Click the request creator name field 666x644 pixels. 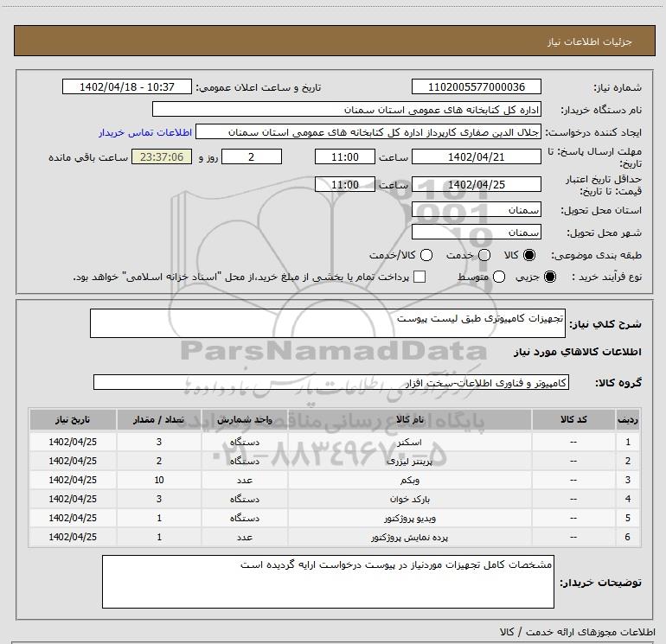[368, 132]
